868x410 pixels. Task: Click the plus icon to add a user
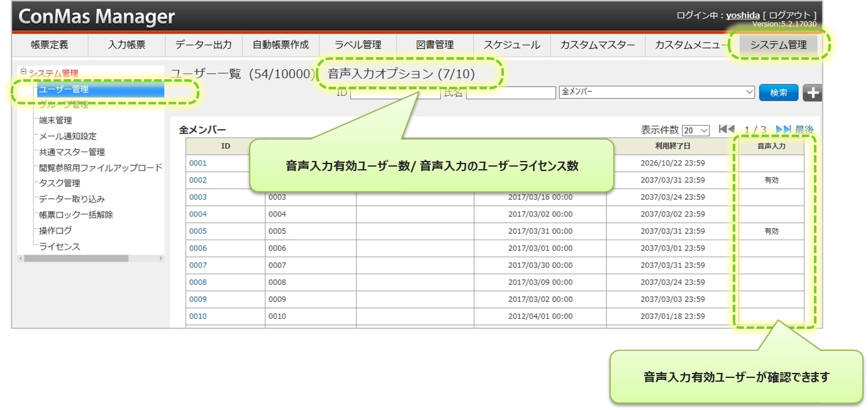coord(813,92)
